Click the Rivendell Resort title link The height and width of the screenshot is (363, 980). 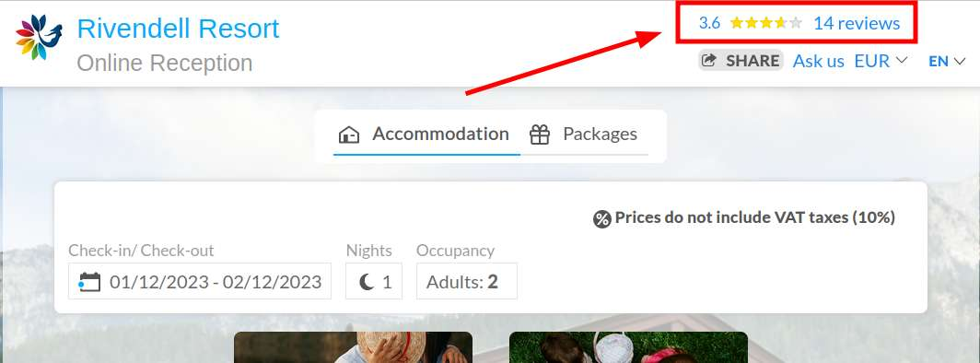click(178, 29)
